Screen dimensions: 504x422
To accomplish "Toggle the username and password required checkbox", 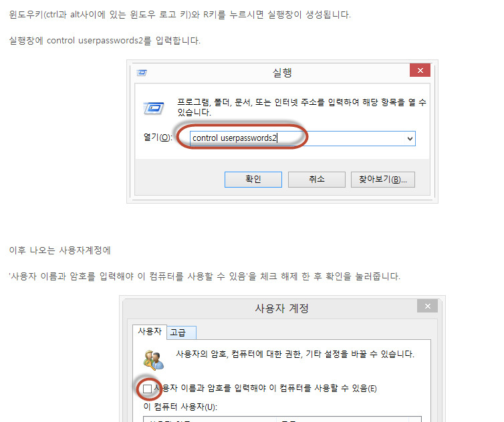I will (x=147, y=389).
